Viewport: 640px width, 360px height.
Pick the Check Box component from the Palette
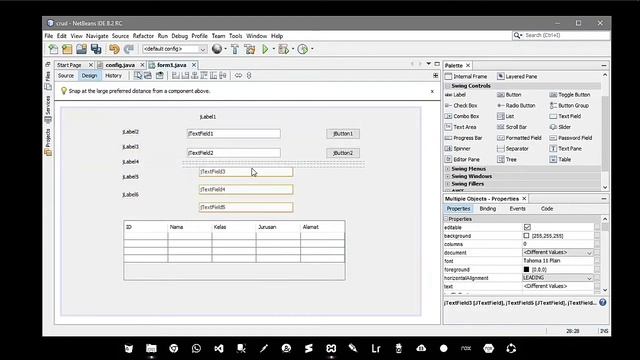point(461,105)
